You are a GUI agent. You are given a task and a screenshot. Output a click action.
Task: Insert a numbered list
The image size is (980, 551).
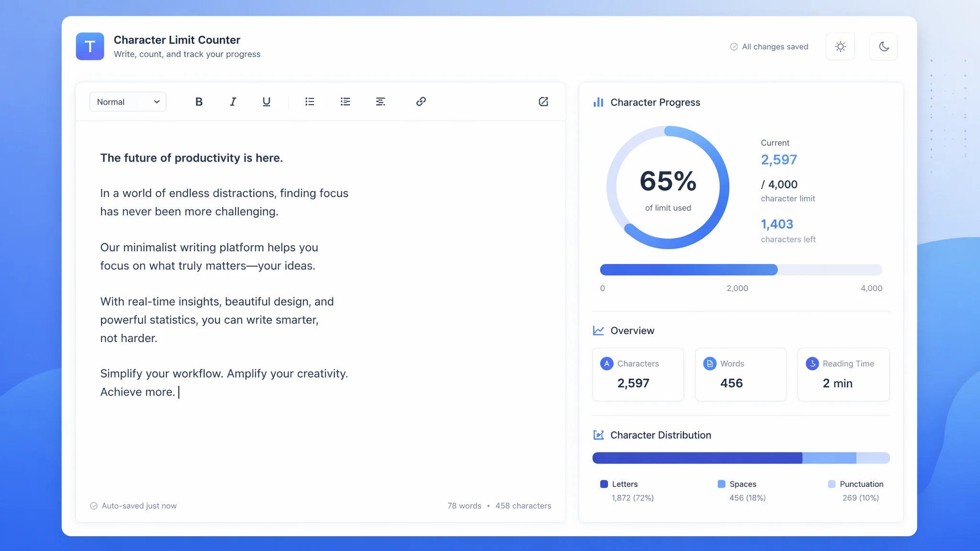click(x=345, y=102)
